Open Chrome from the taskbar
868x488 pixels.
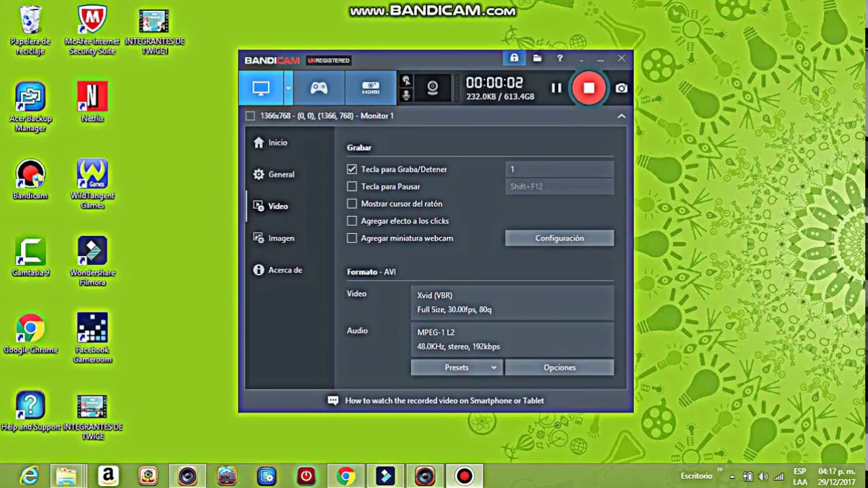(x=345, y=476)
